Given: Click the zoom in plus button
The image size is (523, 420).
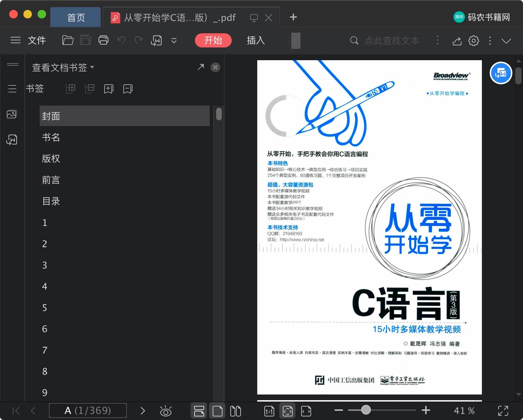Looking at the screenshot, I should [x=426, y=410].
